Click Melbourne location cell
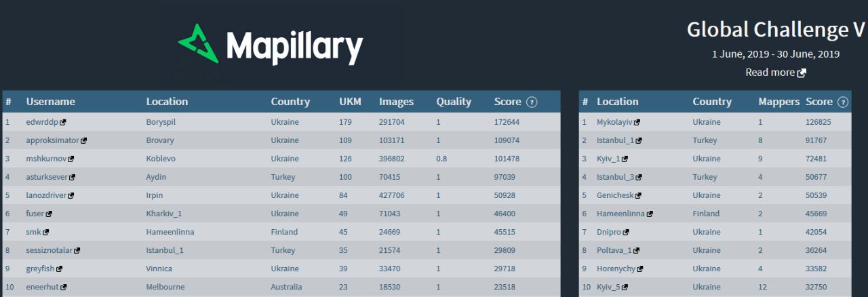Screen dimensions: 868x297 coord(165,287)
